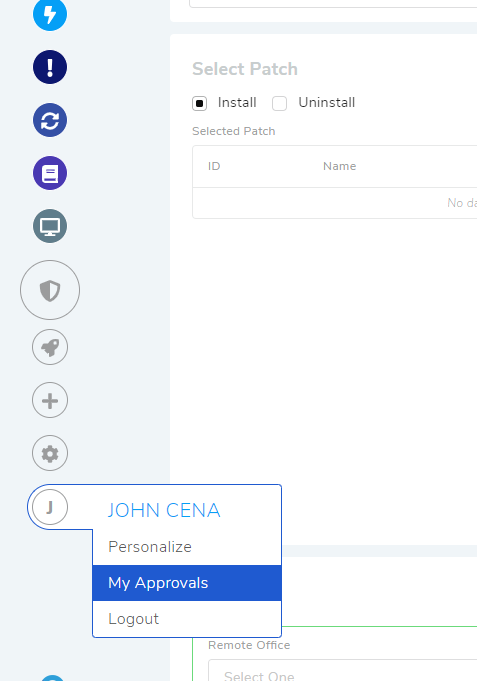
Task: Click the Name column header
Action: (x=339, y=166)
